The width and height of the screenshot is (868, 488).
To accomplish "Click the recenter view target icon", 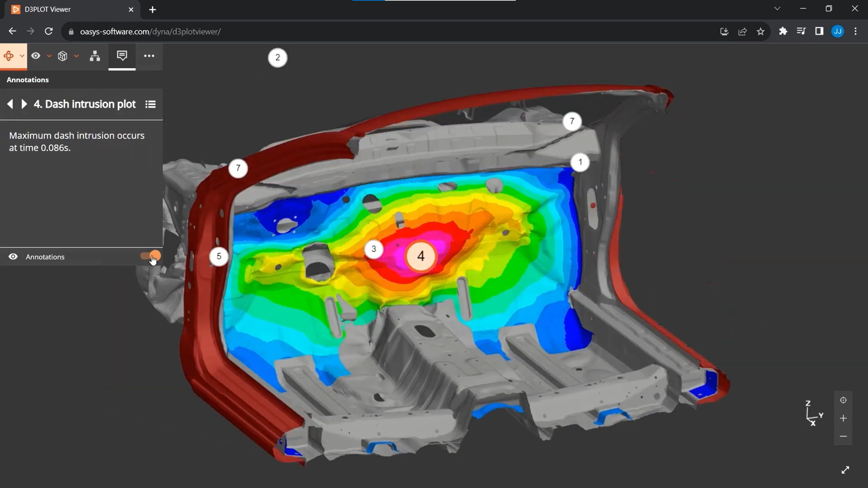I will (843, 400).
